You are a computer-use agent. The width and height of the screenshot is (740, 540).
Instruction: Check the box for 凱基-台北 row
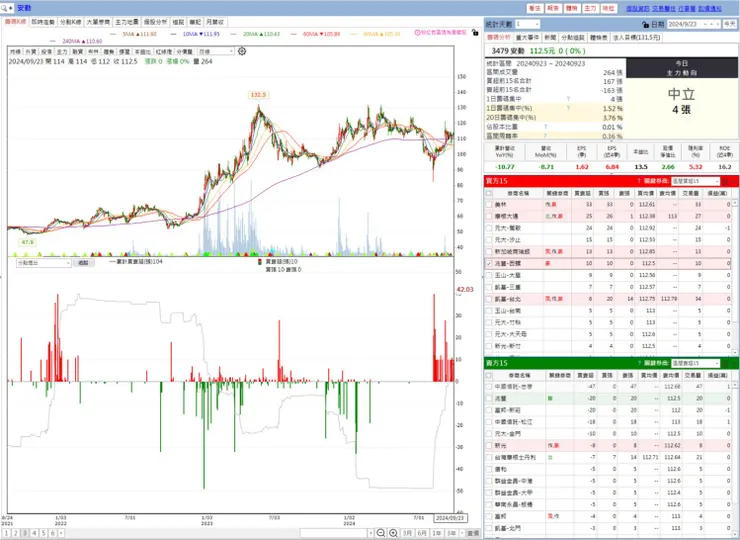tap(489, 299)
